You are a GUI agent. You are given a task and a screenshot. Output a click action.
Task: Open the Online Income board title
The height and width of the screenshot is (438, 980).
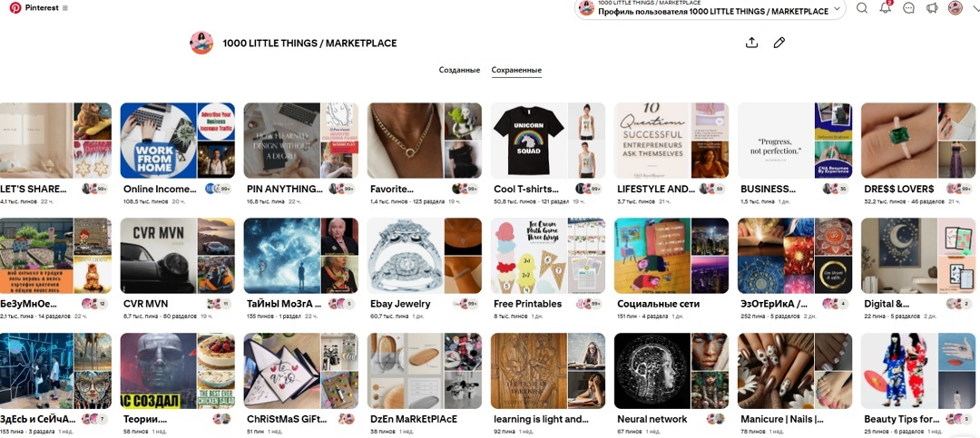tap(160, 189)
